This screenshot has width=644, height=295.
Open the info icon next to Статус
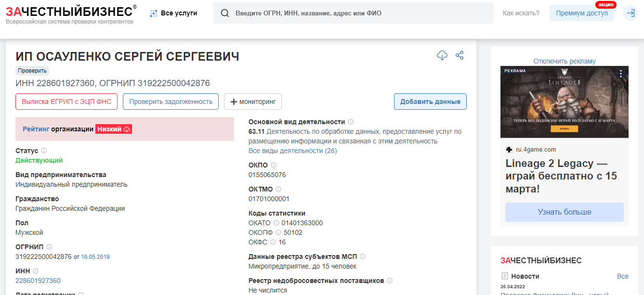coord(44,150)
